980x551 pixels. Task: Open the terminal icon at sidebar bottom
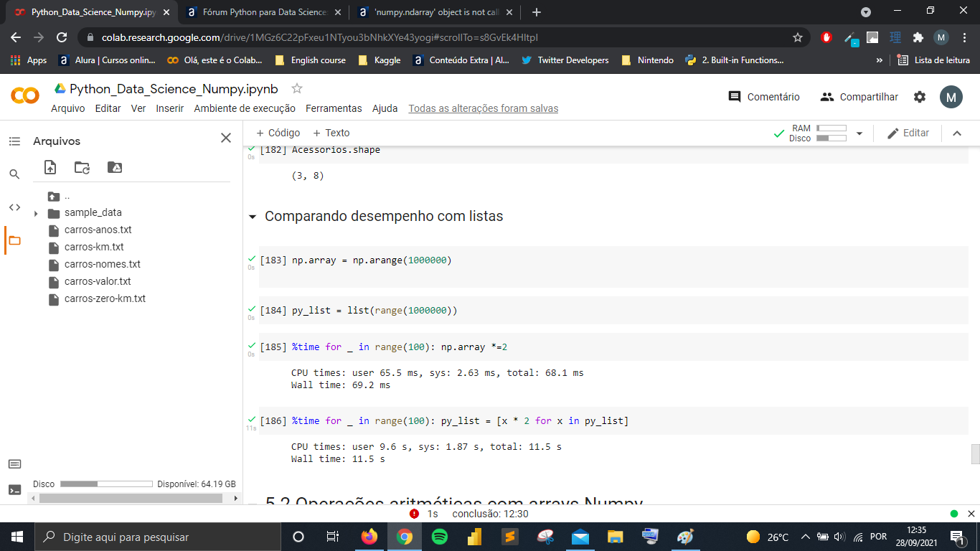click(x=14, y=490)
